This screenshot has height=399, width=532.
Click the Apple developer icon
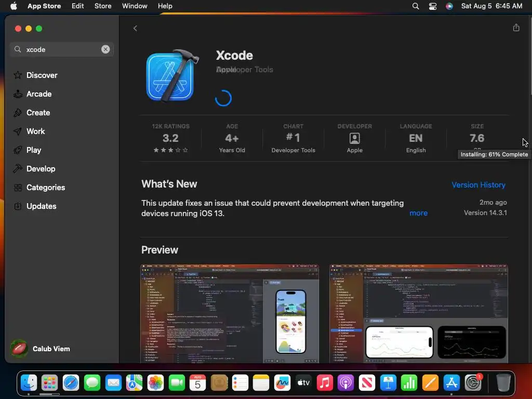click(354, 138)
